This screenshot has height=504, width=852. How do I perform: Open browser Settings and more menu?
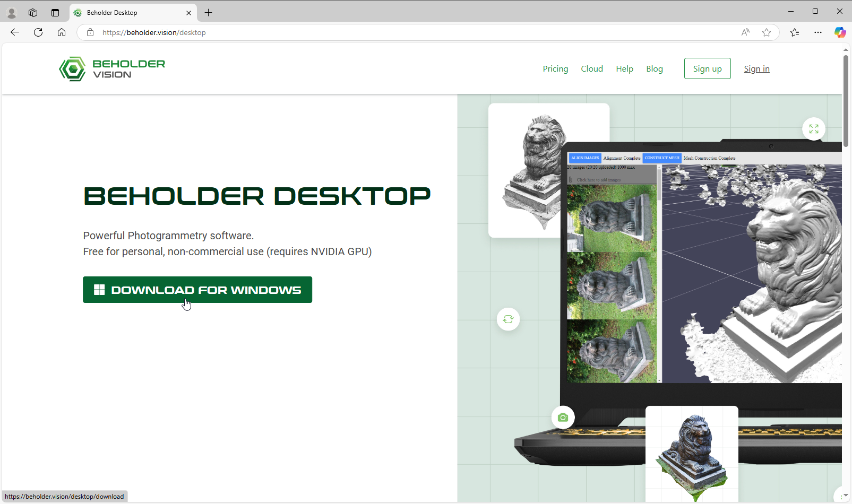tap(818, 32)
